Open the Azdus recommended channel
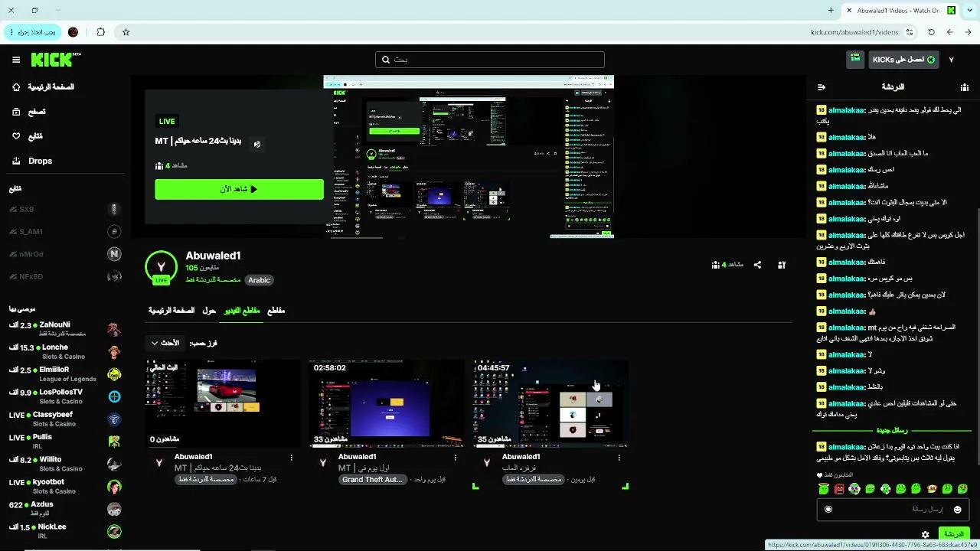 point(65,509)
